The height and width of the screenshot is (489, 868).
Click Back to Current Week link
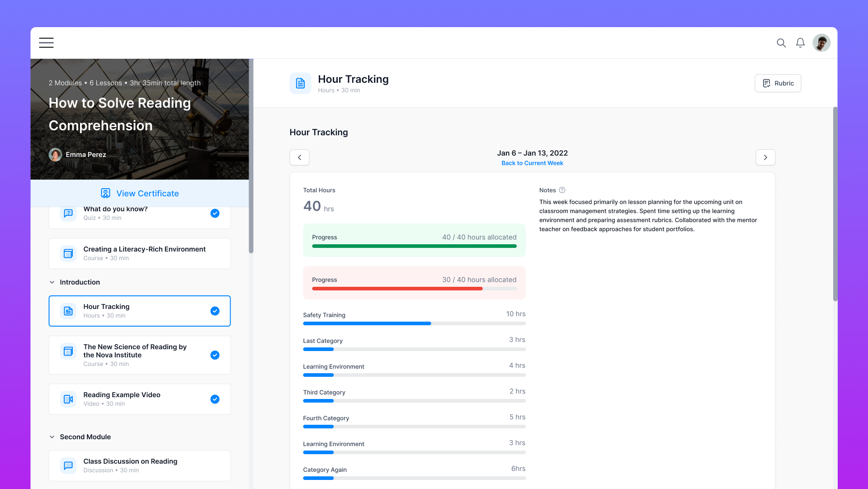coord(532,163)
